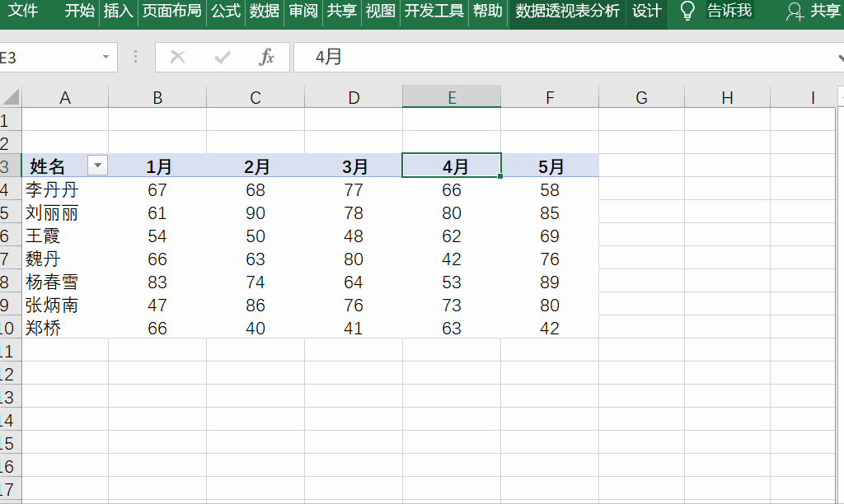The width and height of the screenshot is (844, 504).
Task: Select column E header
Action: tap(452, 97)
